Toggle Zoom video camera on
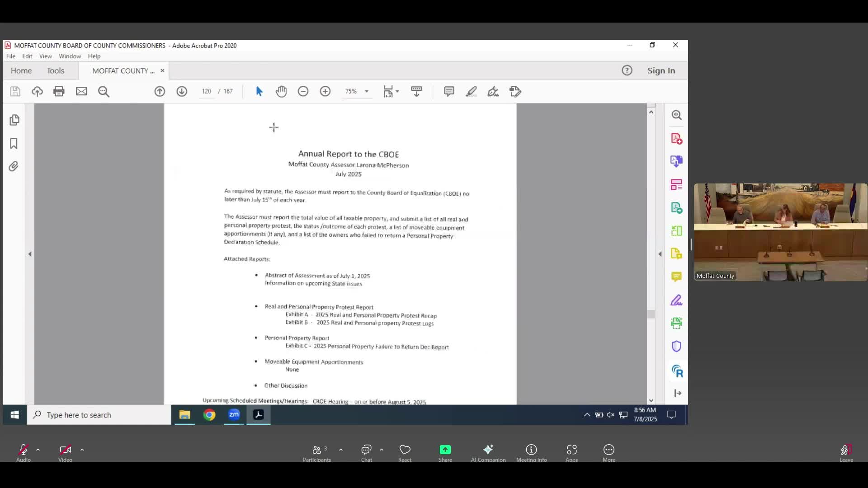 click(x=65, y=450)
